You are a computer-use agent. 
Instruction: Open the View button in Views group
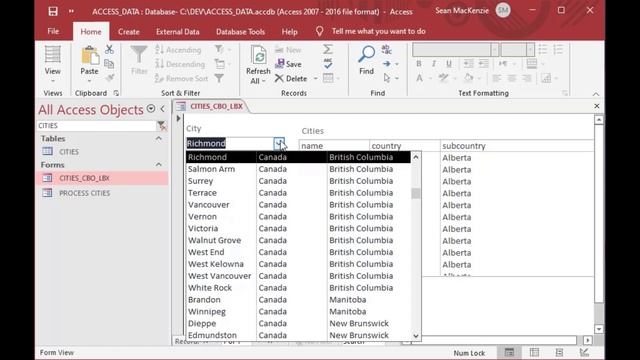pos(53,64)
